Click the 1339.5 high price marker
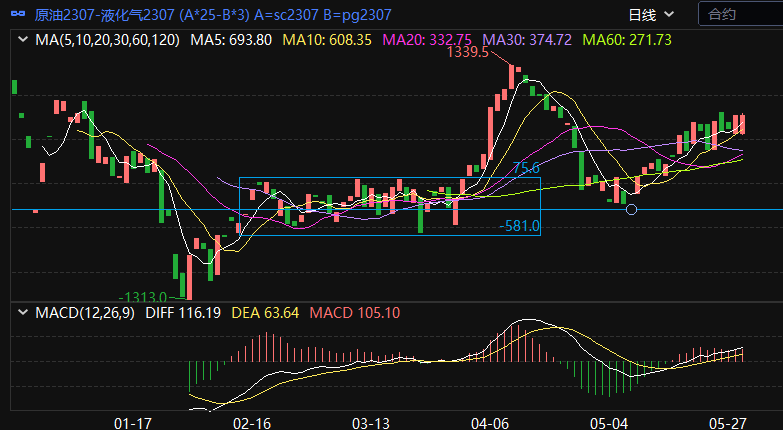783x430 pixels. tap(467, 52)
